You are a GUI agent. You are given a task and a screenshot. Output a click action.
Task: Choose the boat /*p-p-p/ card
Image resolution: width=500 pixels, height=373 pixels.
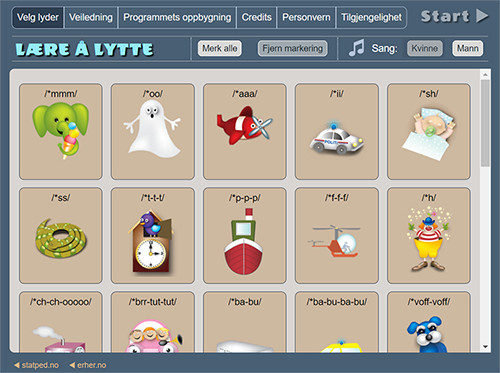[x=245, y=236]
